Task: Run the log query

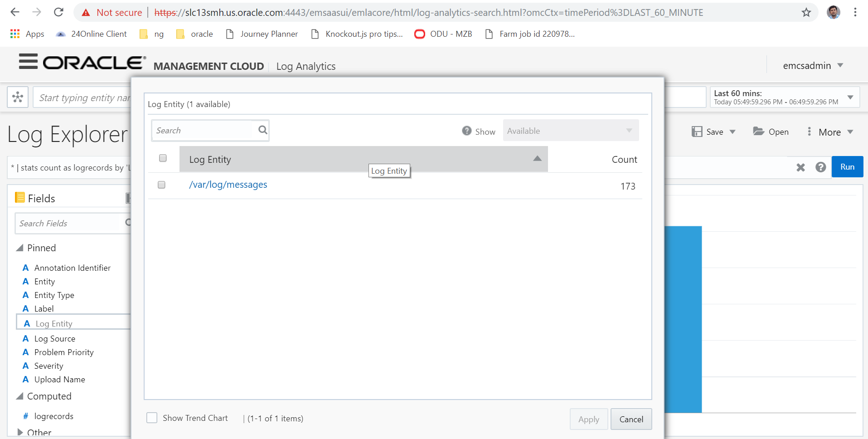Action: [x=847, y=167]
